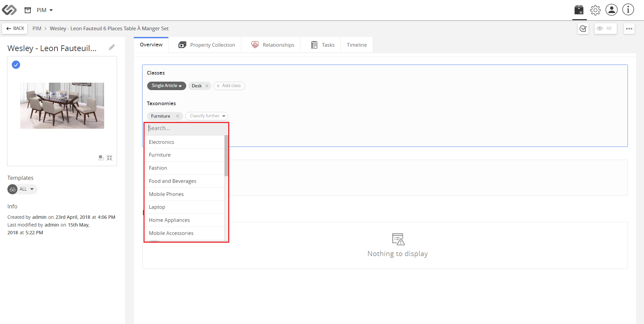Remove the Desk class tag

coord(207,86)
